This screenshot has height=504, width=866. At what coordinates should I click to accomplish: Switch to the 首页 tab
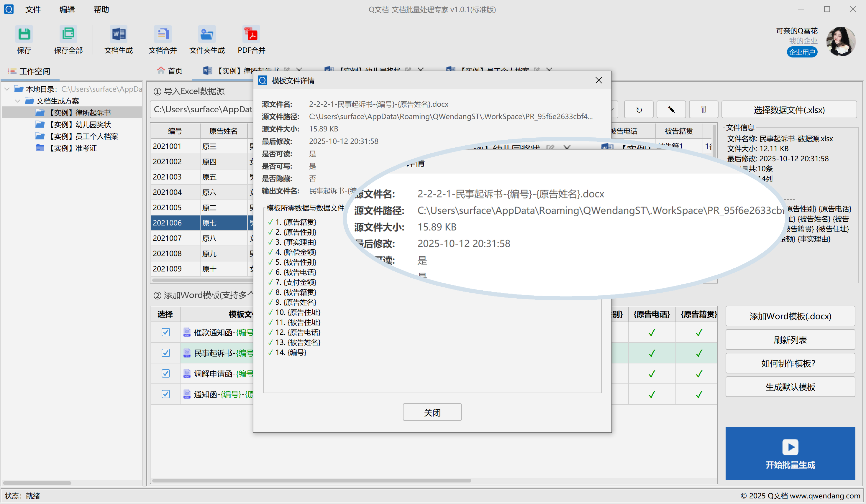pyautogui.click(x=170, y=71)
